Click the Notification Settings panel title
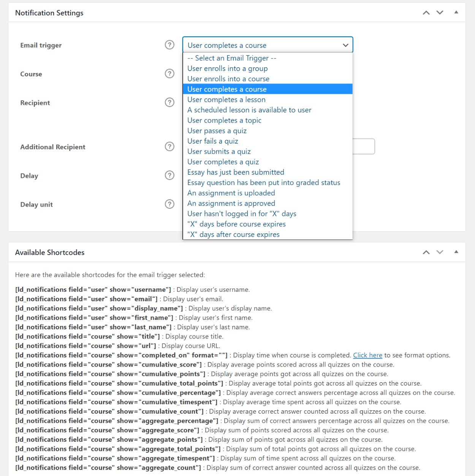Screen dimensions: 475x476 click(x=49, y=13)
